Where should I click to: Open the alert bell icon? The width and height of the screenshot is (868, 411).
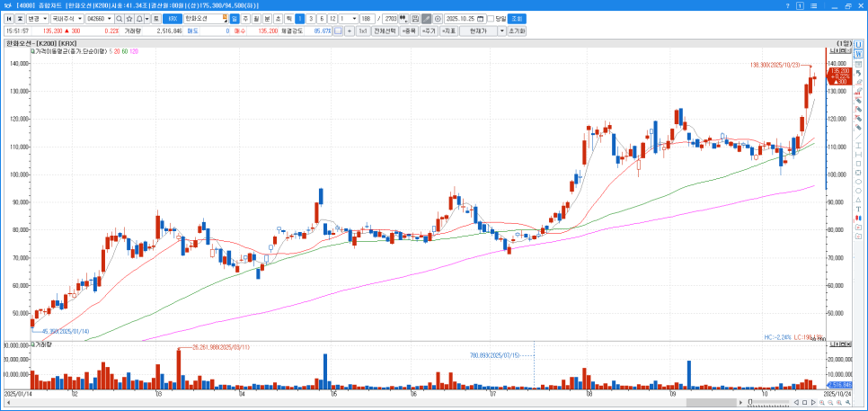[139, 18]
